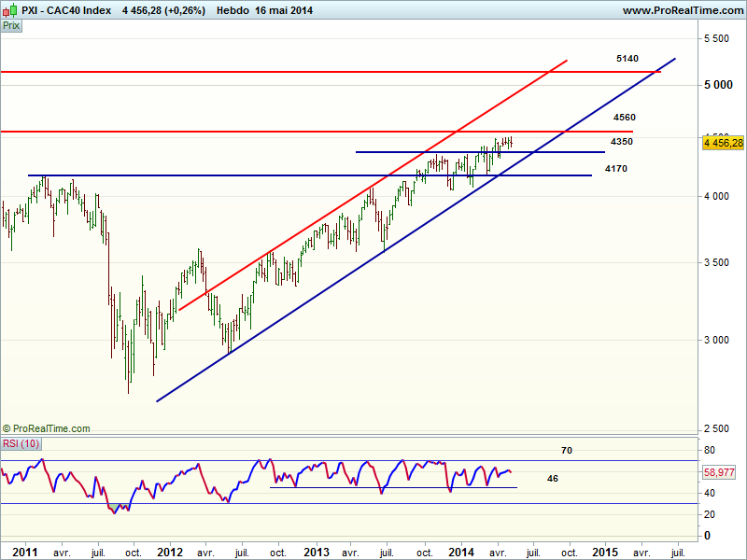
Task: Click the © ProRealTime.com watermark
Action: (x=47, y=428)
